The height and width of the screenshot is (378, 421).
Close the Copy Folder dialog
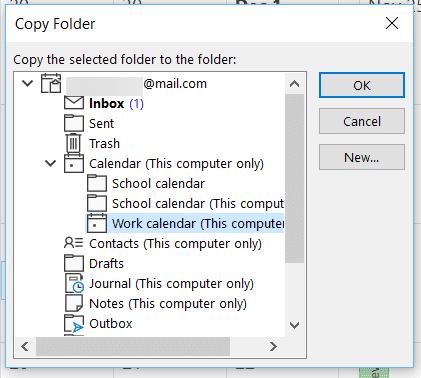[x=392, y=23]
